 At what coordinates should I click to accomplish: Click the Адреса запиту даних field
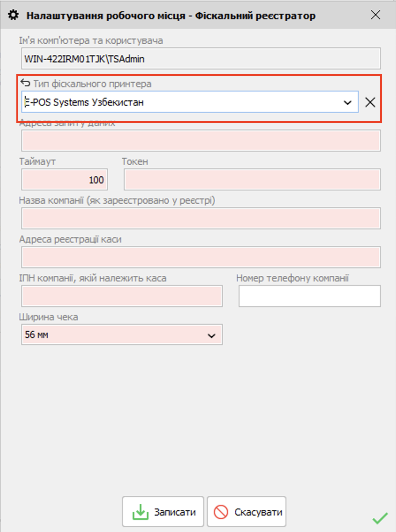201,141
